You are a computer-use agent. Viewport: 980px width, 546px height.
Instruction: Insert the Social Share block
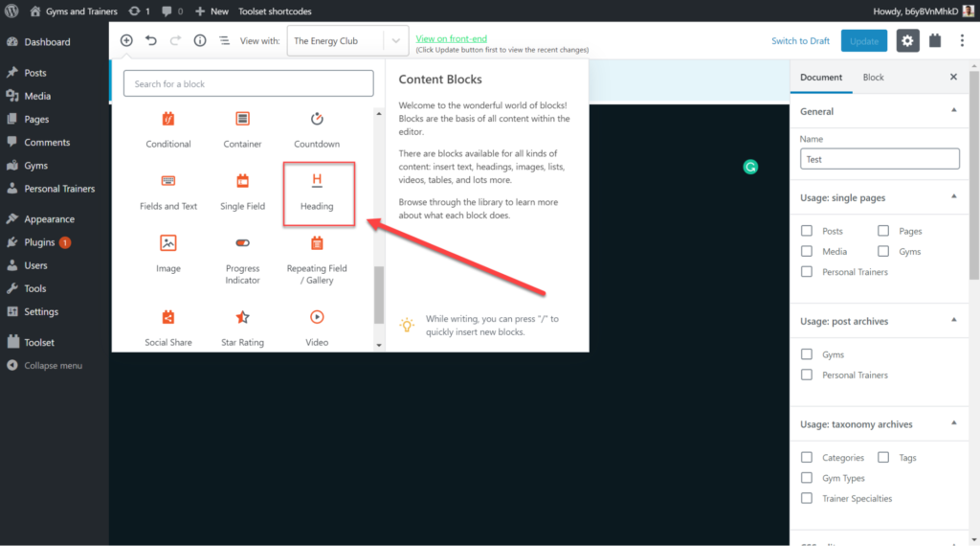(x=168, y=329)
